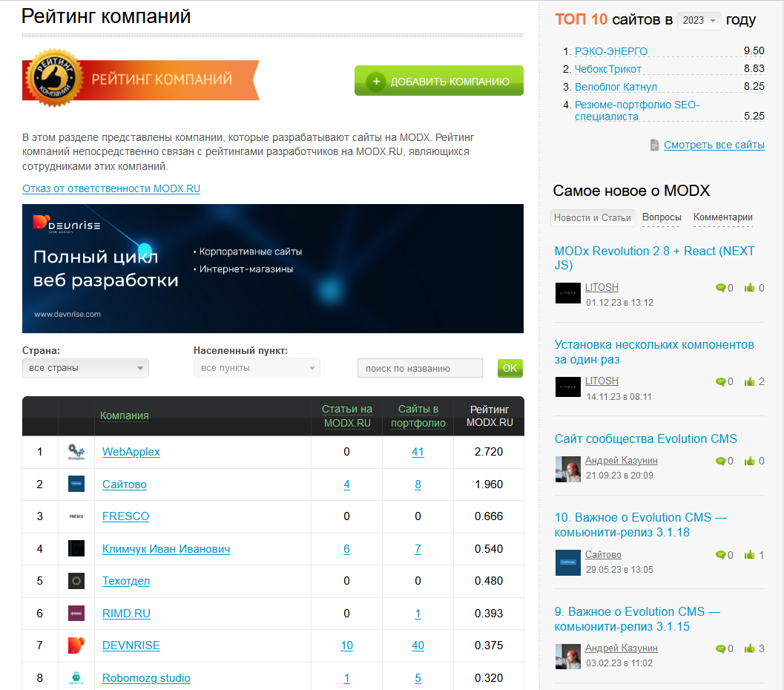Open the WebApplex company link

point(131,452)
